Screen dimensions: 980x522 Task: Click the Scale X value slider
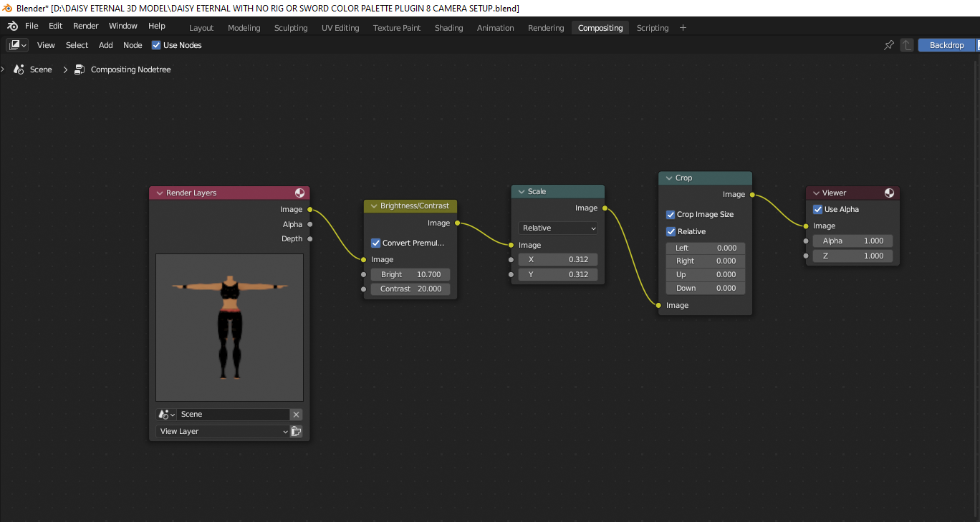(x=558, y=259)
